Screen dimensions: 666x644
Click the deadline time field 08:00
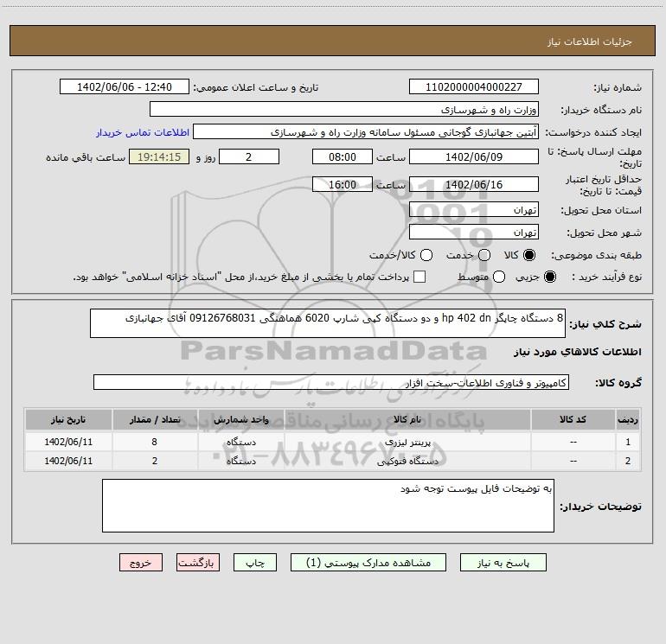343,156
